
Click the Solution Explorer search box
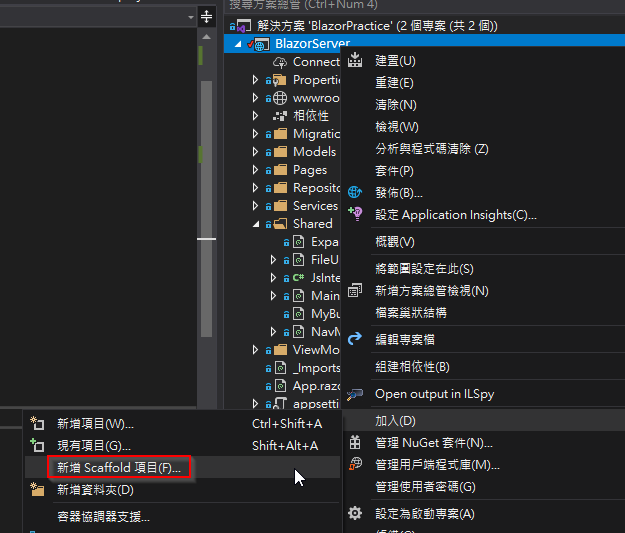click(x=425, y=5)
